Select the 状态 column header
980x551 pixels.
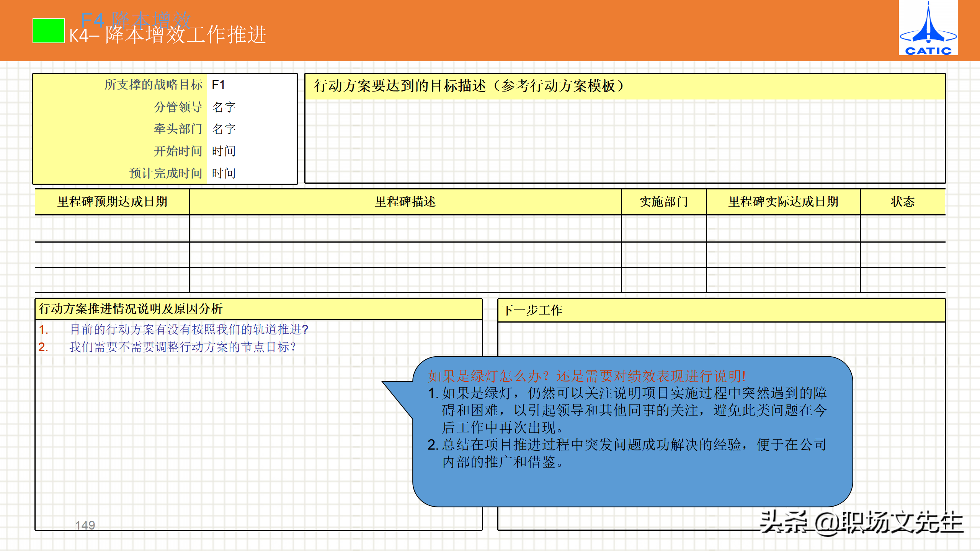[902, 202]
